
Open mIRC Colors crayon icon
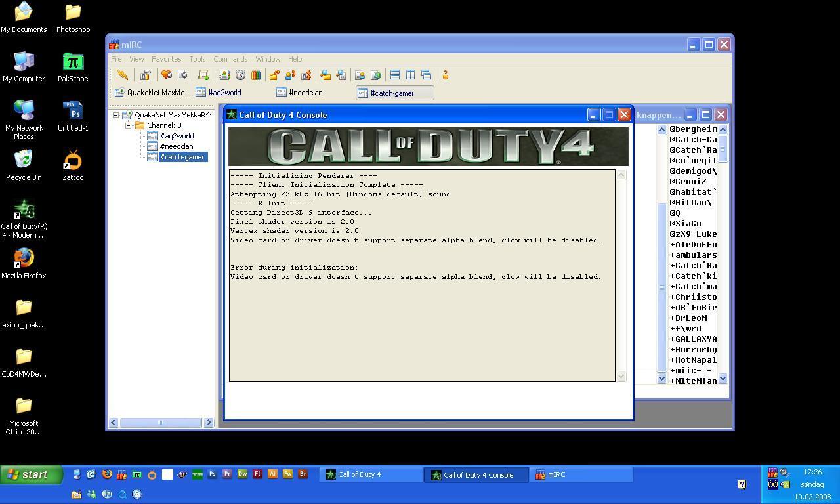pyautogui.click(x=256, y=75)
